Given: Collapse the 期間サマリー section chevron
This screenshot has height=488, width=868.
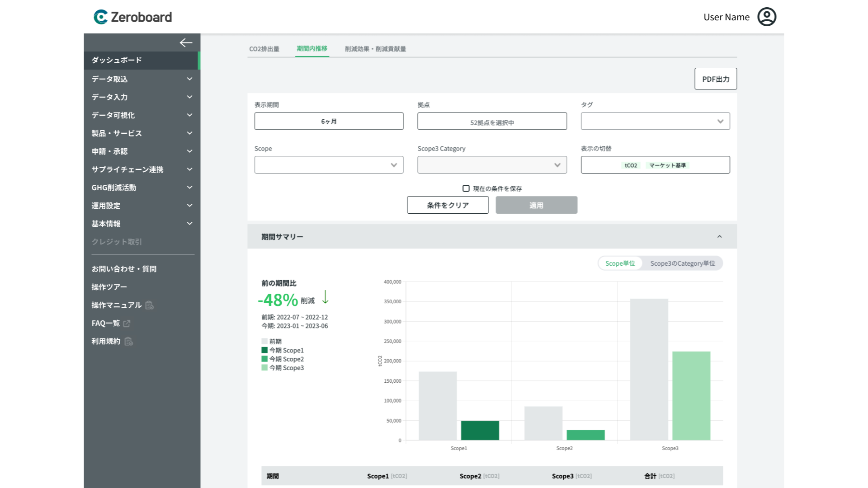Looking at the screenshot, I should (x=719, y=237).
